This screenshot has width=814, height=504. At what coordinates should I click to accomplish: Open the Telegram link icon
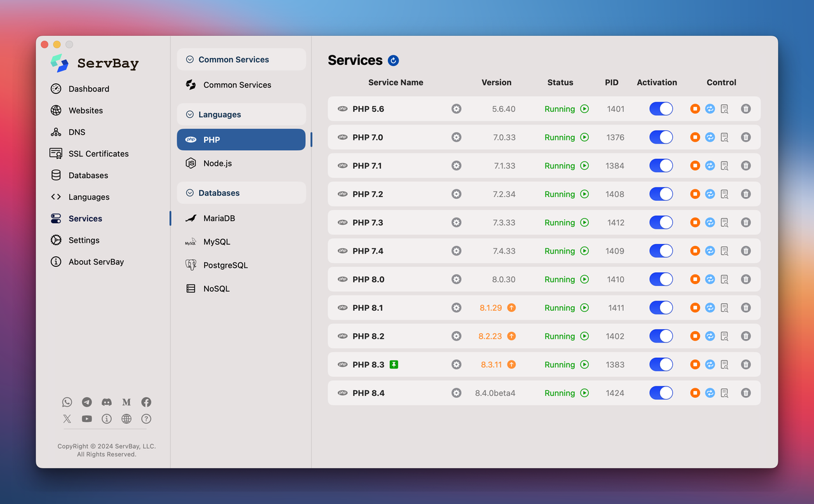tap(87, 402)
